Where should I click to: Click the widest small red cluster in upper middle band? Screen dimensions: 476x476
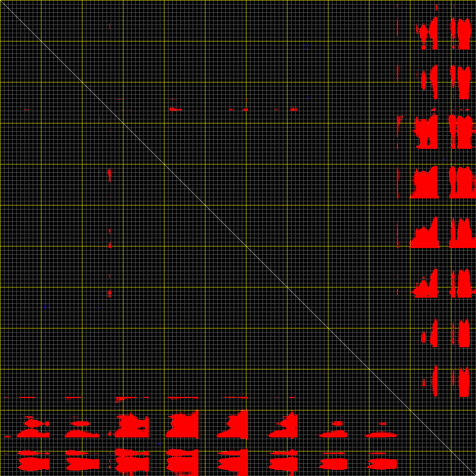[175, 109]
